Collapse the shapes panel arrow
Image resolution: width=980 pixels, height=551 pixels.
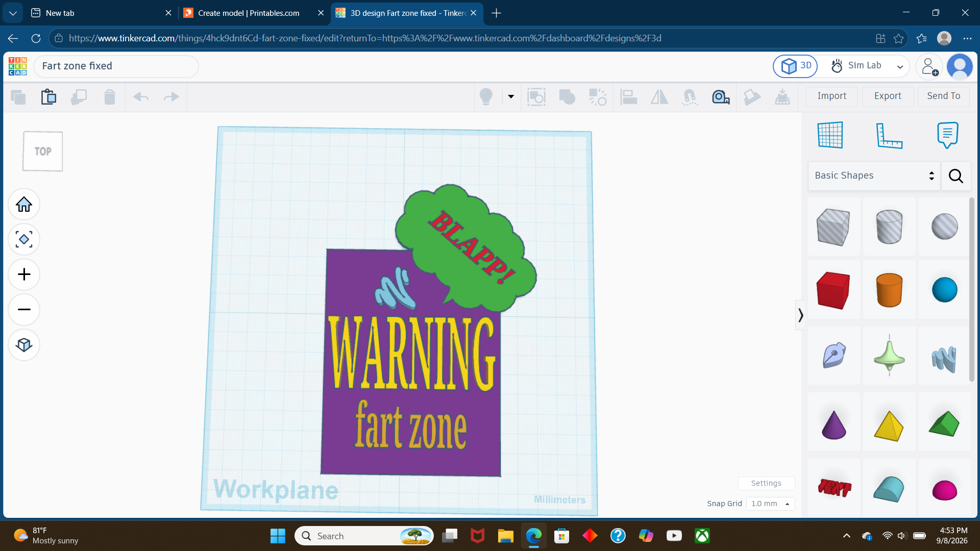pos(800,315)
